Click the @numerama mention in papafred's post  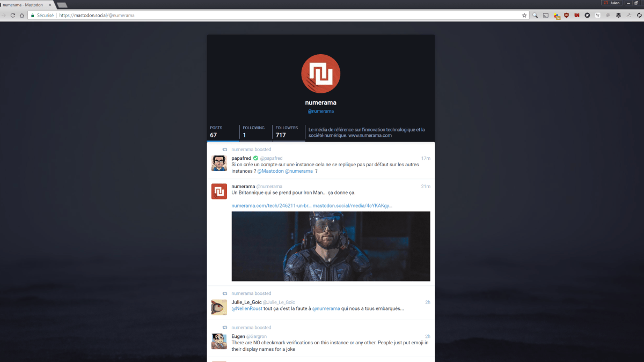[299, 171]
